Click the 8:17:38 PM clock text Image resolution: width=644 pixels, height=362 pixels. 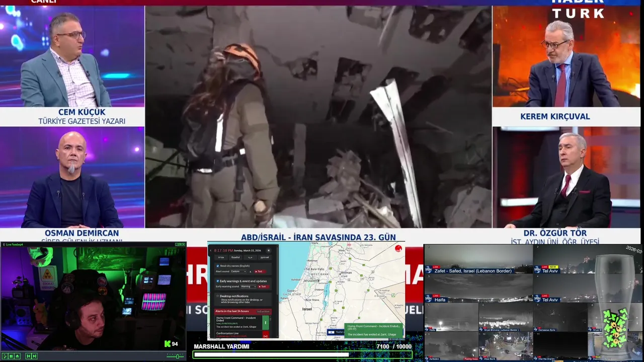point(223,250)
